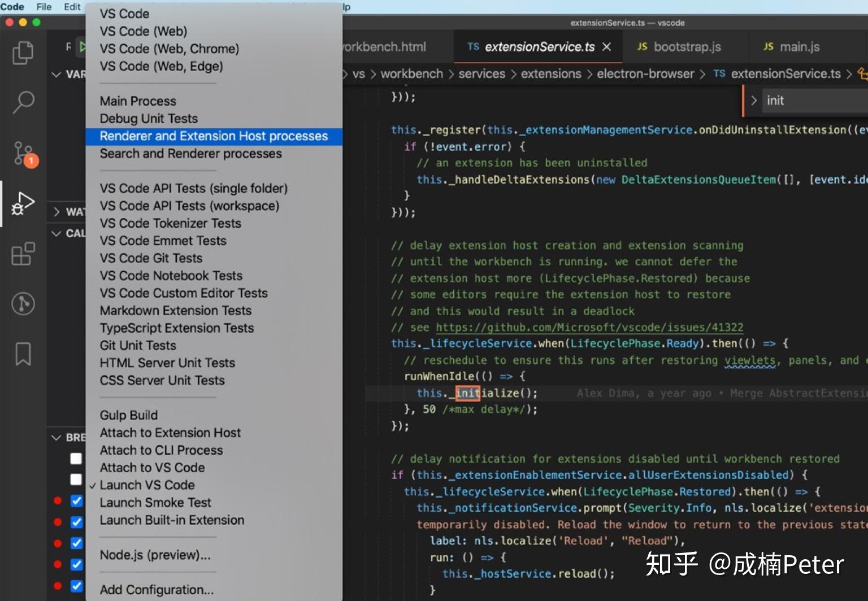Toggle replace mode in the find widget
Screen dimensions: 868x601
click(x=753, y=101)
